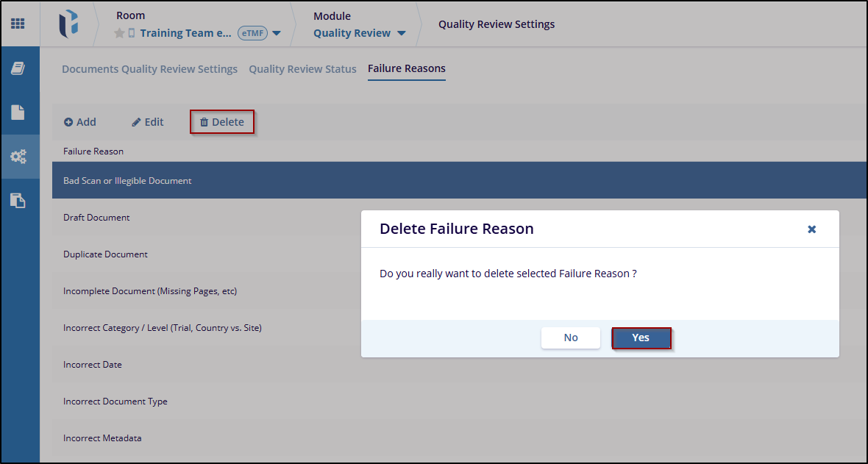Switch to Documents Quality Review Settings tab
The height and width of the screenshot is (464, 868).
click(x=149, y=69)
